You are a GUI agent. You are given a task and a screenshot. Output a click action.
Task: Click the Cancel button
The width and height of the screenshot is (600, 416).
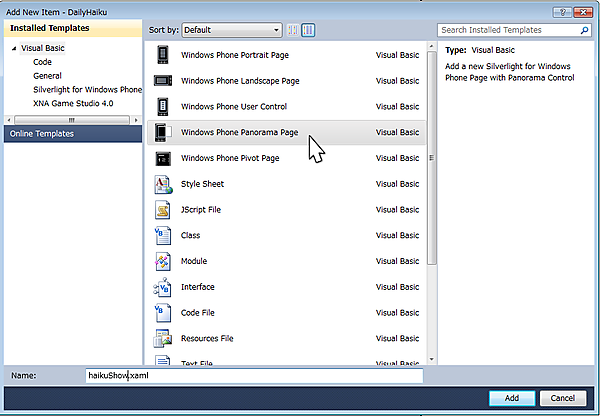point(562,398)
